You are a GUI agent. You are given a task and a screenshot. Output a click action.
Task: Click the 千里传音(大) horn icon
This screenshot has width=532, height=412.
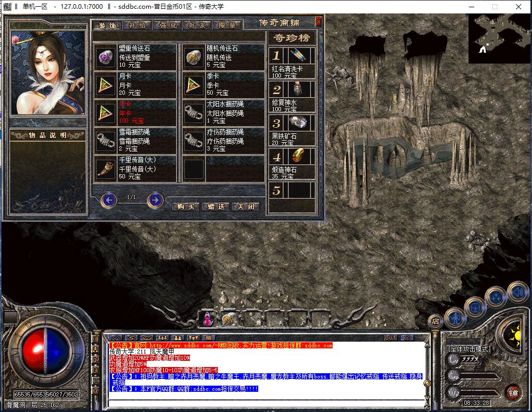point(105,169)
